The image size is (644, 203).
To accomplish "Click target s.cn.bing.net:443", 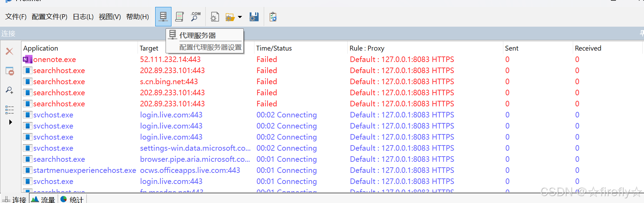I will [x=169, y=81].
